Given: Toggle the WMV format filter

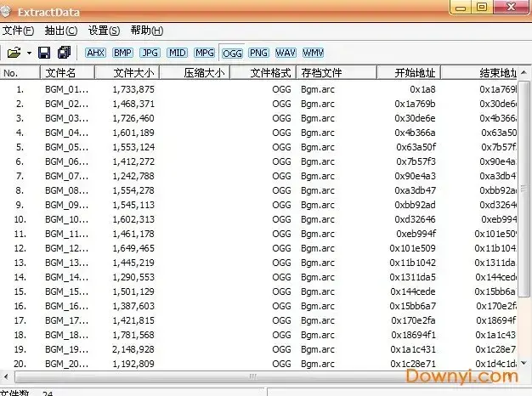Looking at the screenshot, I should tap(313, 53).
